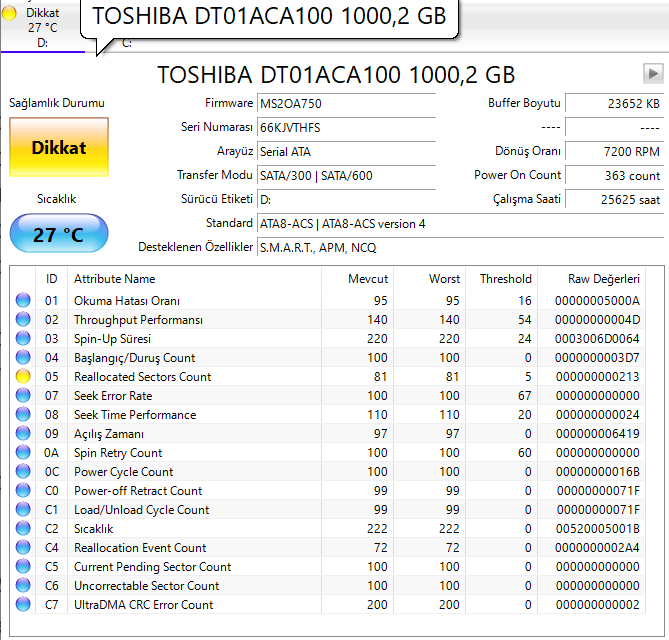The width and height of the screenshot is (669, 640).
Task: Click the yellow status circle in the D: drive tab
Action: tap(9, 13)
